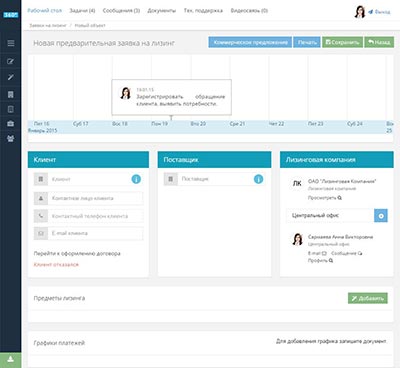
Task: Click the Клиент отказался red link
Action: (56, 265)
